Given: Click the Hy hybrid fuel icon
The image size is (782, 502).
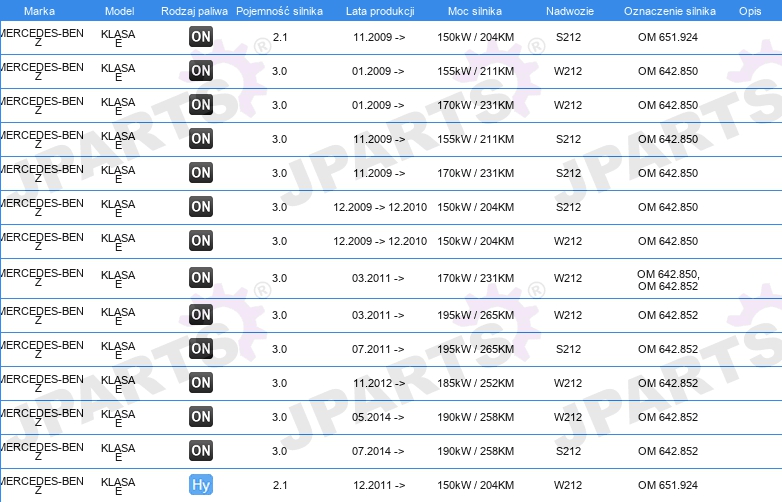Looking at the screenshot, I should [x=201, y=485].
